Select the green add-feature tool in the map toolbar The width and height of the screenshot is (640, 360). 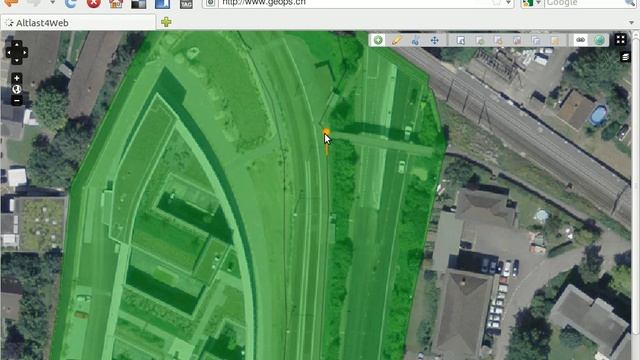pyautogui.click(x=378, y=40)
